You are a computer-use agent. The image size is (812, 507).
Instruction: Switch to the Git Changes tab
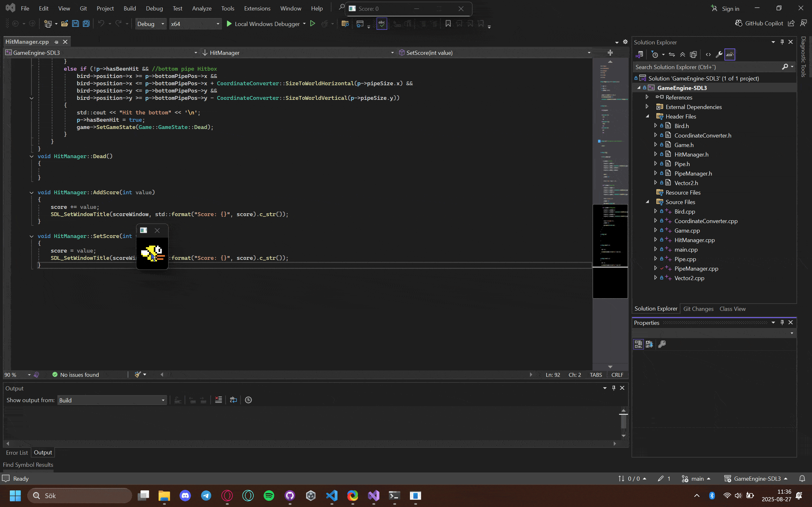tap(698, 309)
